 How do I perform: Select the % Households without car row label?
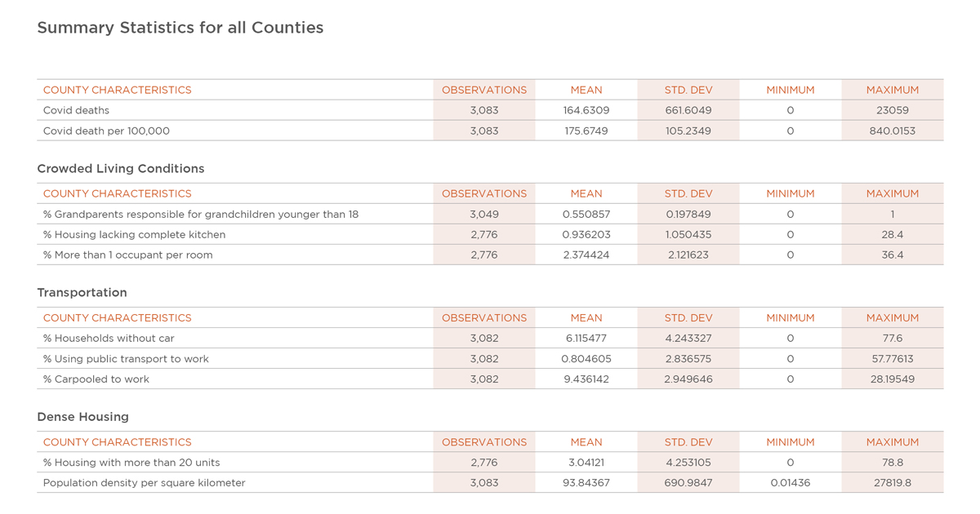(109, 338)
